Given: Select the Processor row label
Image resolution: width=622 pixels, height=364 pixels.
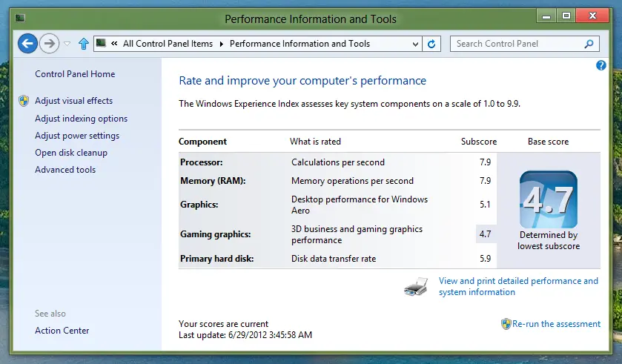Looking at the screenshot, I should [201, 162].
